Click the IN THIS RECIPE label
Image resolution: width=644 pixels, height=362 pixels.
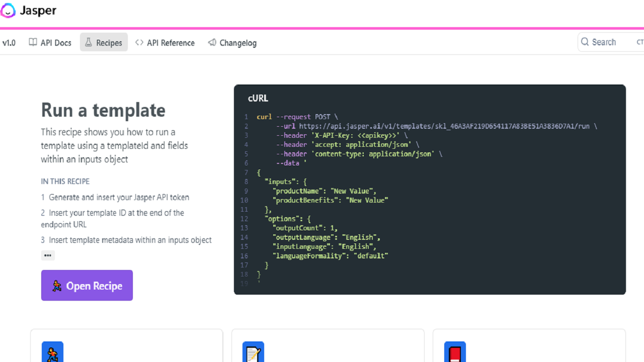coord(65,181)
